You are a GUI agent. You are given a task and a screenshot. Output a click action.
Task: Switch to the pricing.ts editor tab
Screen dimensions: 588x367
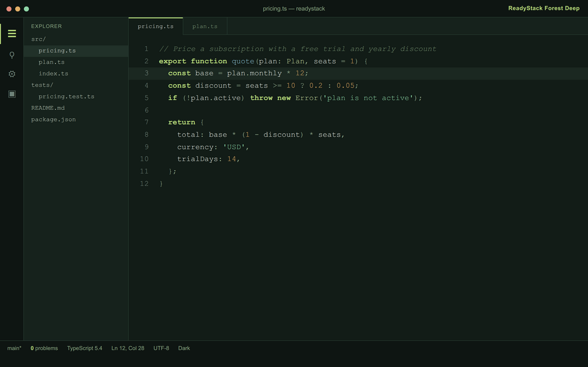click(x=156, y=26)
